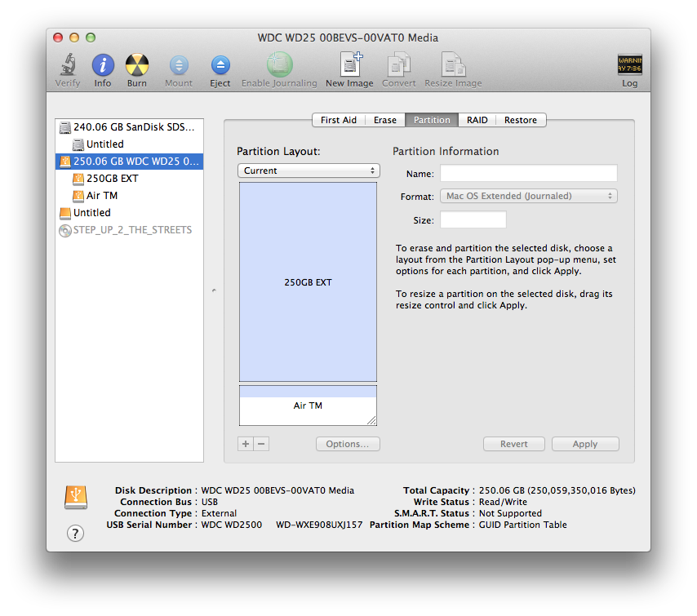
Task: Click the Air TM partition resize handle
Action: (x=371, y=420)
